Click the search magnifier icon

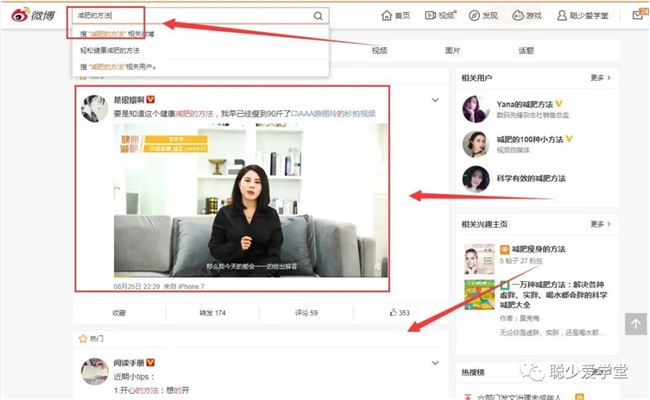pos(318,16)
